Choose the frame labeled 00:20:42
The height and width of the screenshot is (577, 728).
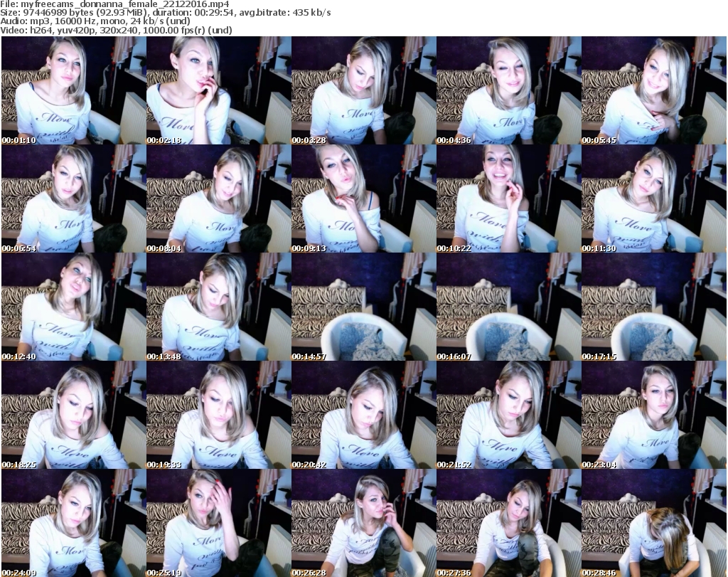pos(363,415)
